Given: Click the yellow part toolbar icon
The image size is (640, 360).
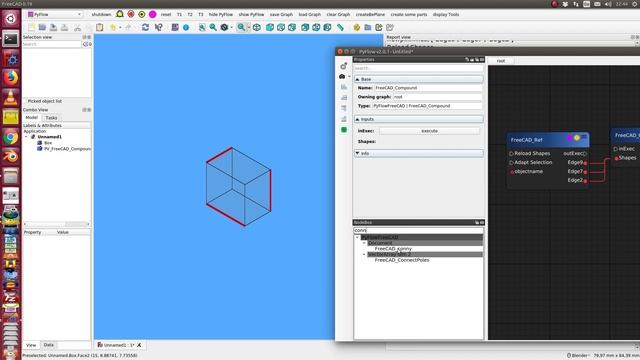Looking at the screenshot, I should point(357,27).
